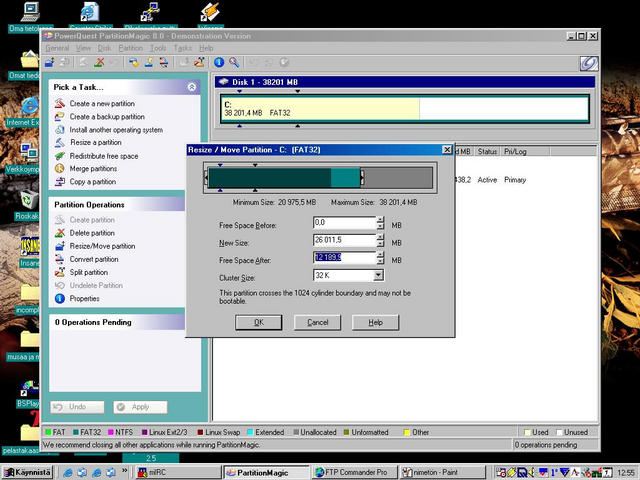Open the View menu

click(83, 48)
